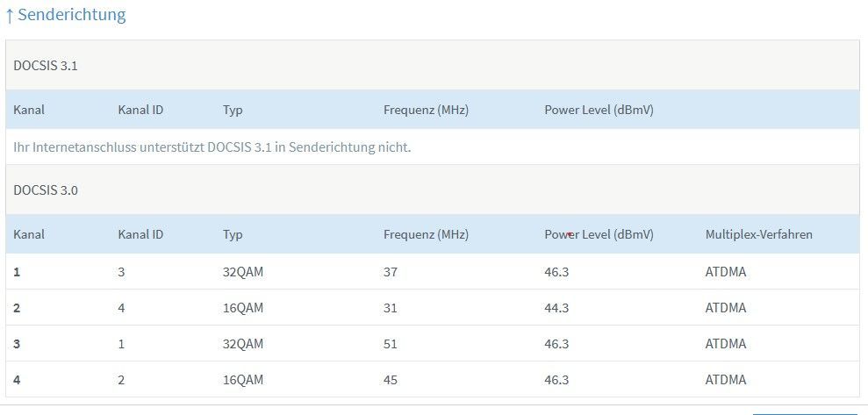Select channel 1 row number
The image size is (868, 415).
pos(17,272)
